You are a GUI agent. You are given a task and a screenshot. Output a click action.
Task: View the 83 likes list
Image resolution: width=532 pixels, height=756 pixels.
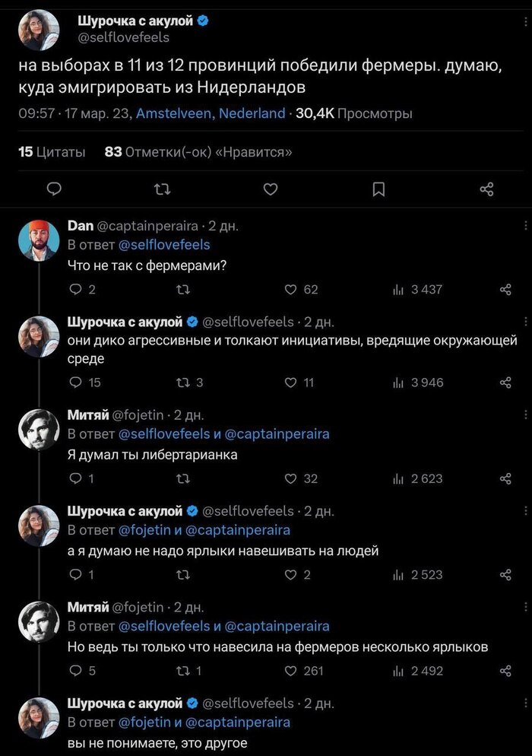click(198, 152)
